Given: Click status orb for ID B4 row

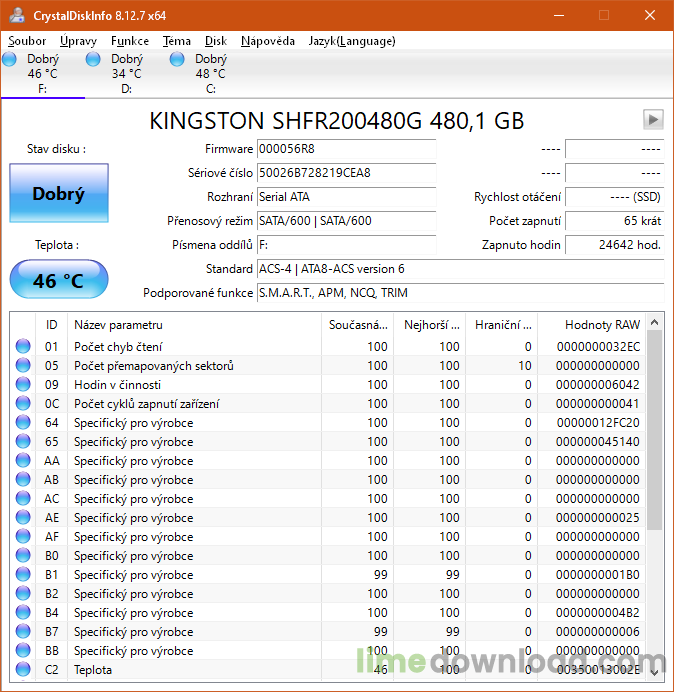Looking at the screenshot, I should tap(23, 613).
